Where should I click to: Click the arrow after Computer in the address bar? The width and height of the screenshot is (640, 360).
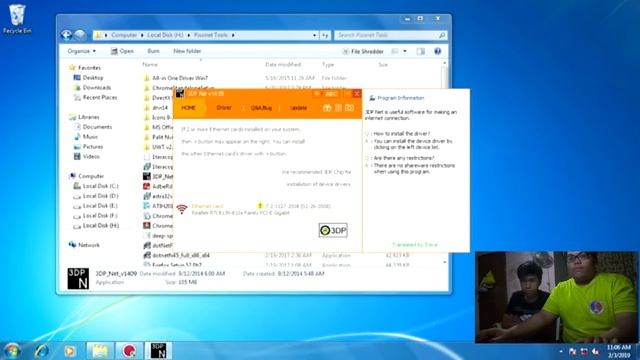[x=142, y=36]
